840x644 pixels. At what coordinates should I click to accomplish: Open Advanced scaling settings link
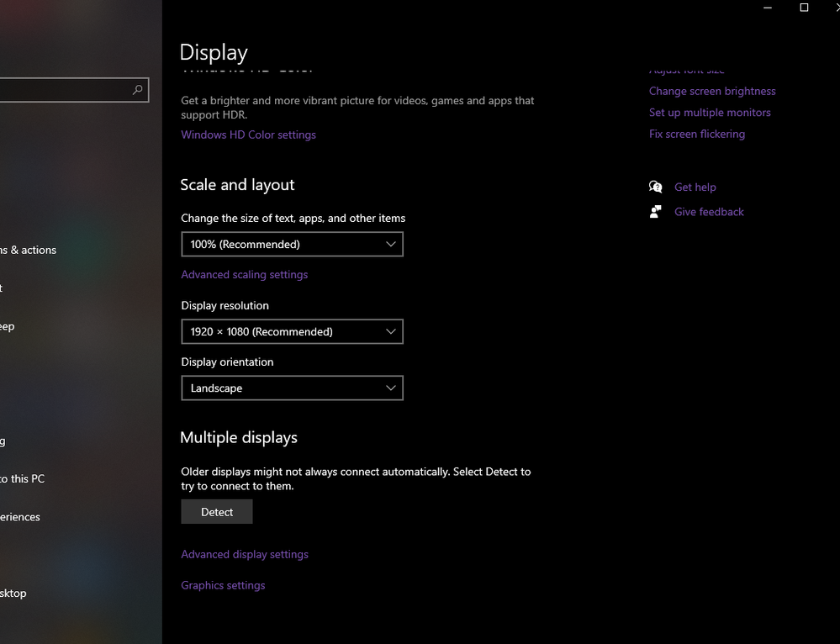point(245,274)
